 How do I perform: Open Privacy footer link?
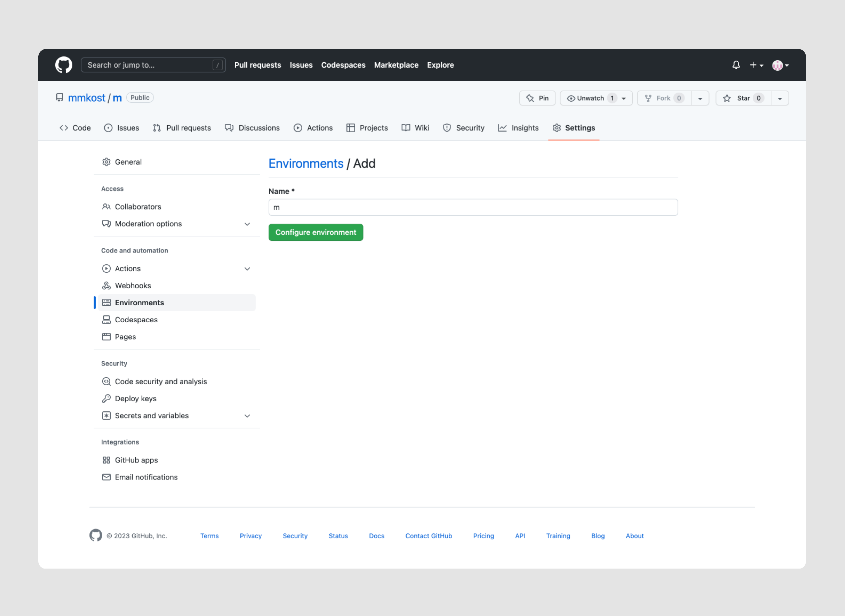250,536
